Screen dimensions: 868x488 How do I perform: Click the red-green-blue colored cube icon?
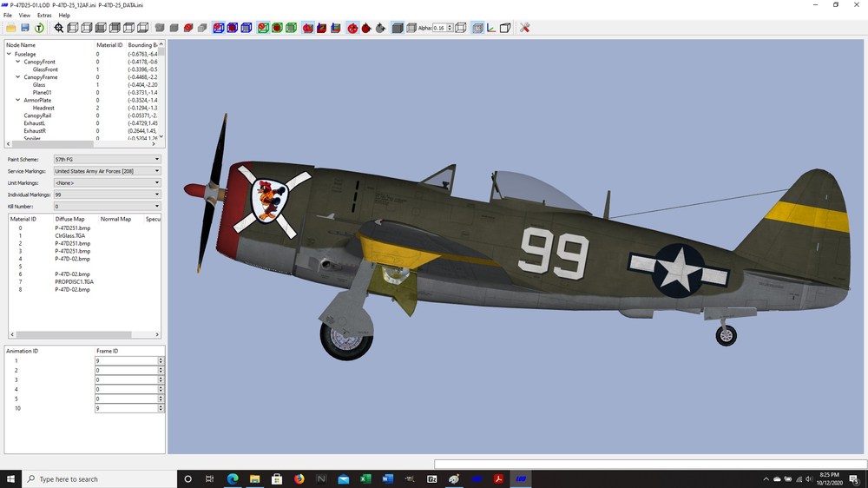click(x=322, y=28)
